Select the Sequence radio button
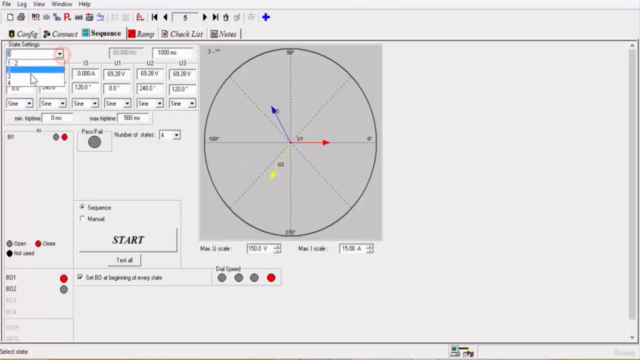Image resolution: width=640 pixels, height=360 pixels. click(x=82, y=207)
